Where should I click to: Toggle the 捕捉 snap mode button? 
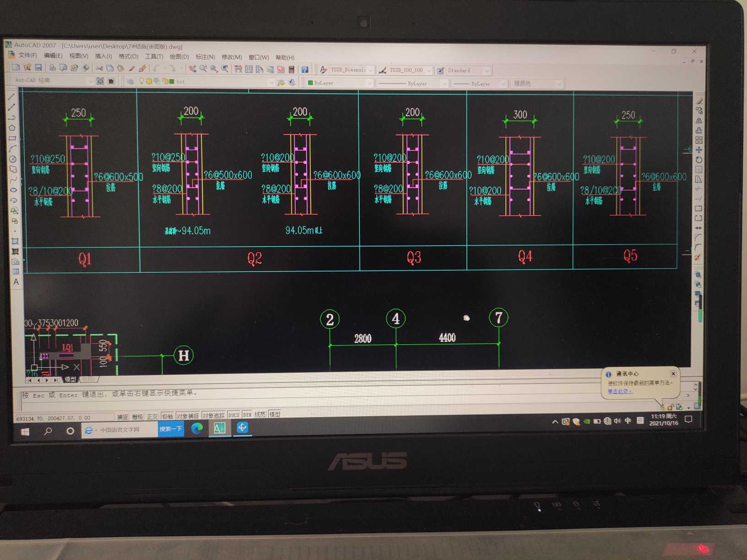pos(122,417)
